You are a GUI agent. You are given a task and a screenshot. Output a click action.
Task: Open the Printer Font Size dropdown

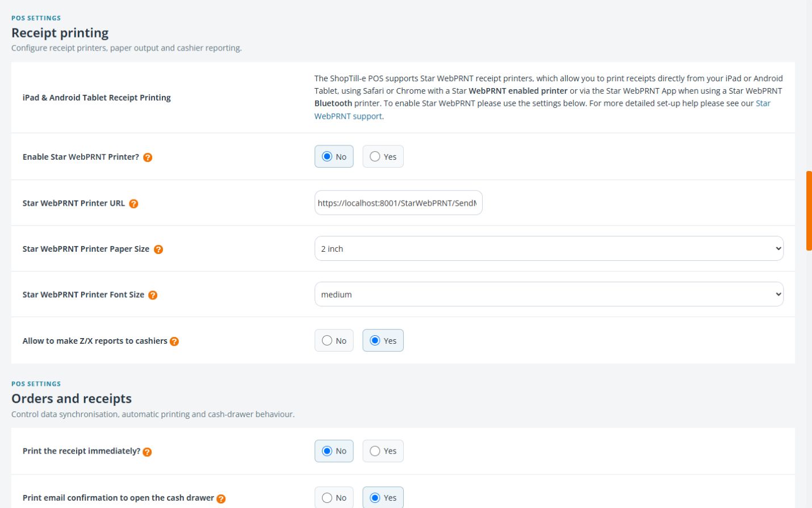click(549, 294)
